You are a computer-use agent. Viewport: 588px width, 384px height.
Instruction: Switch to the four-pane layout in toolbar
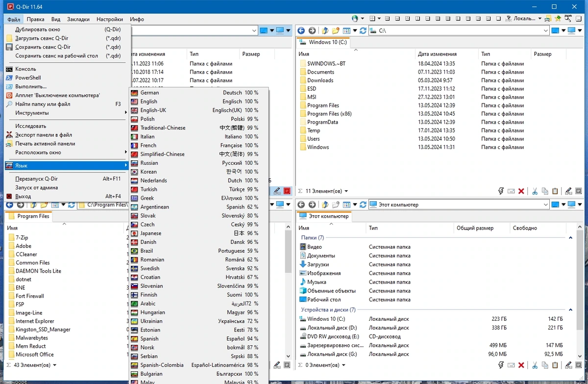pyautogui.click(x=372, y=19)
